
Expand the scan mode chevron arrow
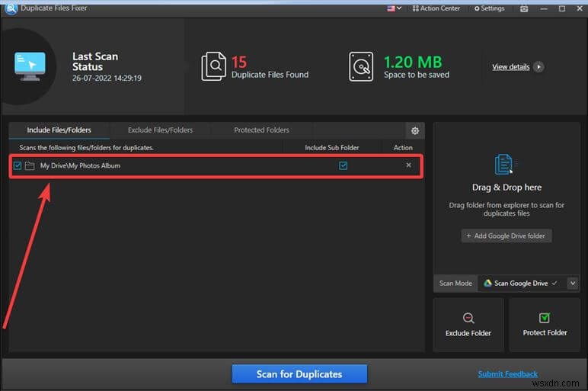click(573, 284)
